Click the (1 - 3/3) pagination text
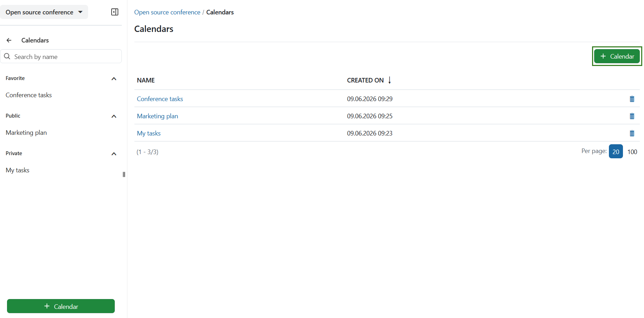Image resolution: width=644 pixels, height=318 pixels. click(147, 152)
